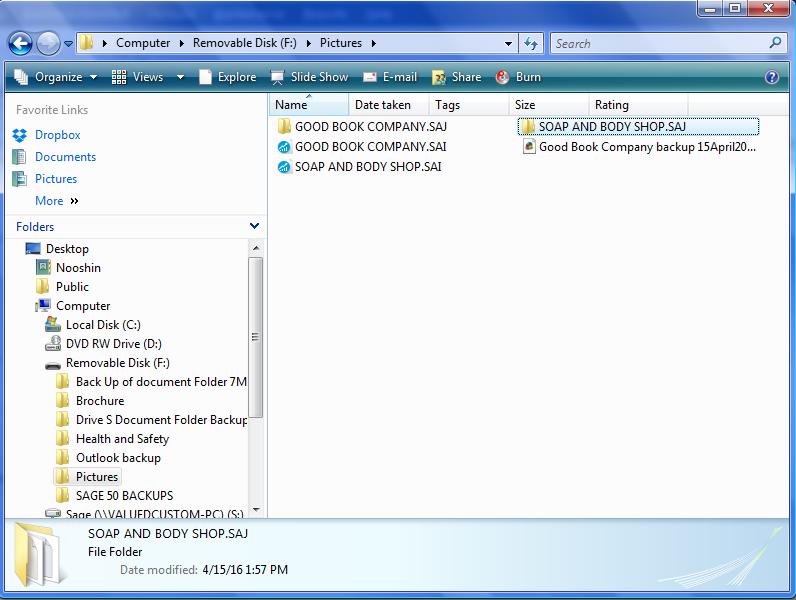Open the Views dropdown arrow

[180, 77]
